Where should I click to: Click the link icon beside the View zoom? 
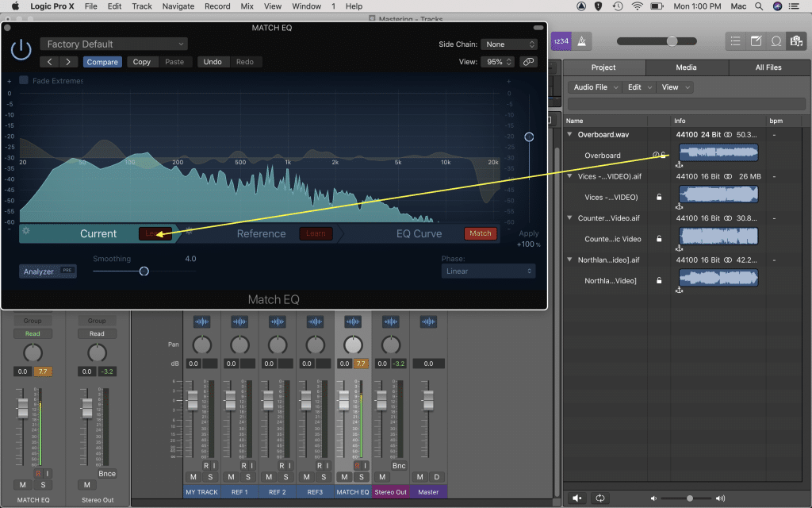527,61
